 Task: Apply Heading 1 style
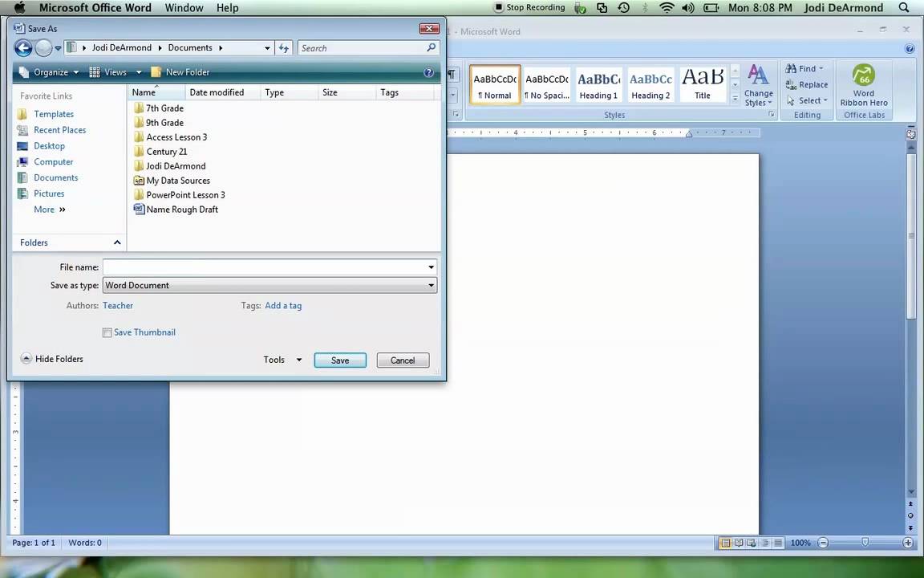pyautogui.click(x=598, y=85)
